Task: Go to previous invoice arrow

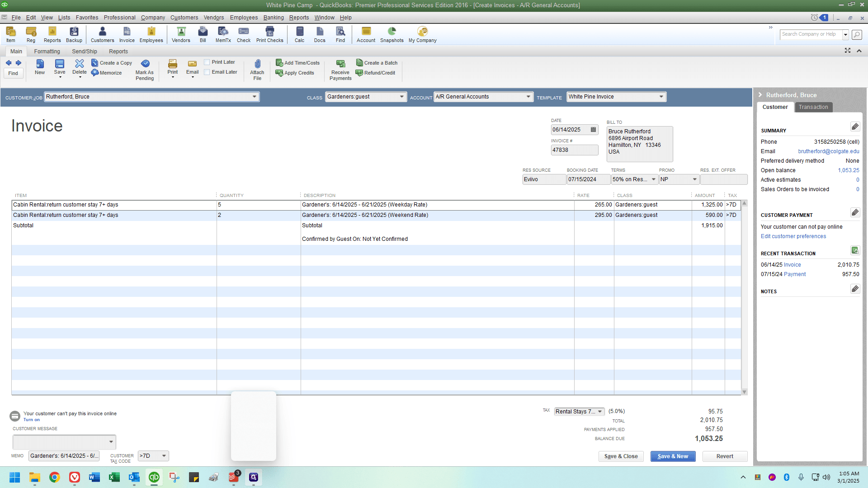Action: point(9,63)
